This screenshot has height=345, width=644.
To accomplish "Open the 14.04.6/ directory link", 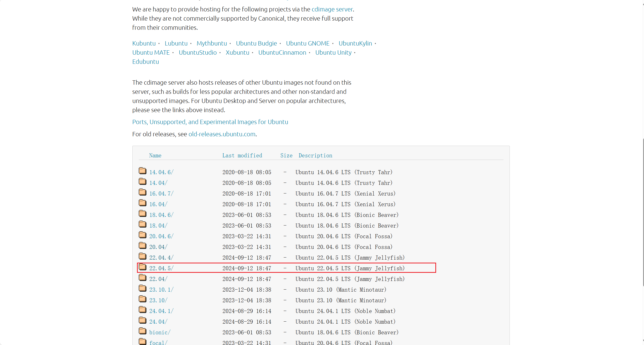I will pyautogui.click(x=161, y=172).
